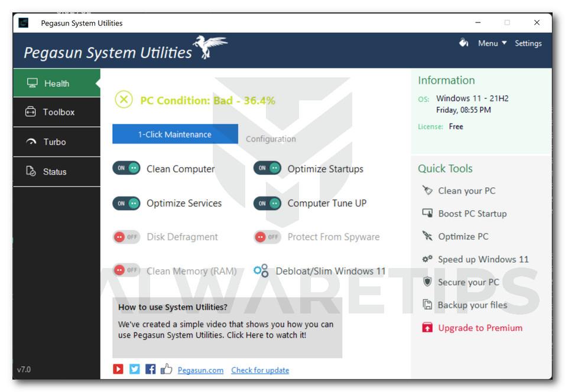Click the paint bucket theme icon
Viewport: 565px width, 392px height.
[463, 43]
